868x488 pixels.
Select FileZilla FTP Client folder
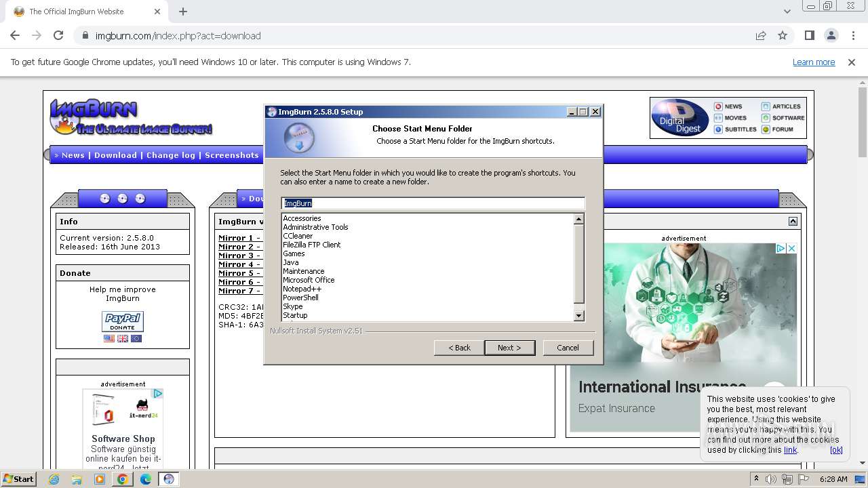coord(312,245)
